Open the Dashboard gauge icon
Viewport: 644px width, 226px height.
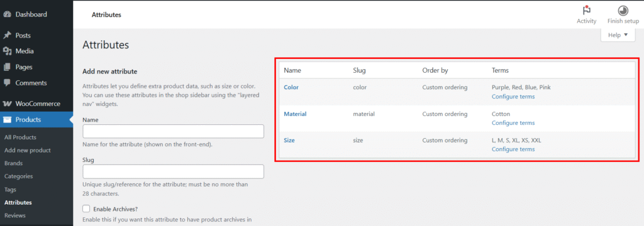[7, 14]
